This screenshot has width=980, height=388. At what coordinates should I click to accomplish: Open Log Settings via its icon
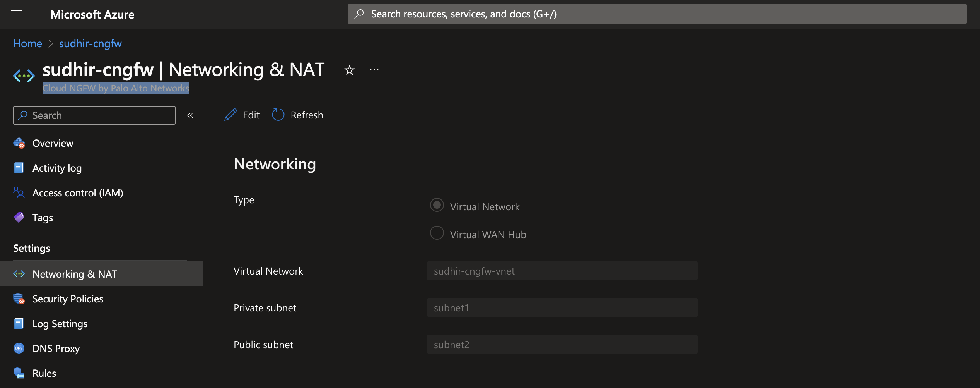pyautogui.click(x=19, y=323)
